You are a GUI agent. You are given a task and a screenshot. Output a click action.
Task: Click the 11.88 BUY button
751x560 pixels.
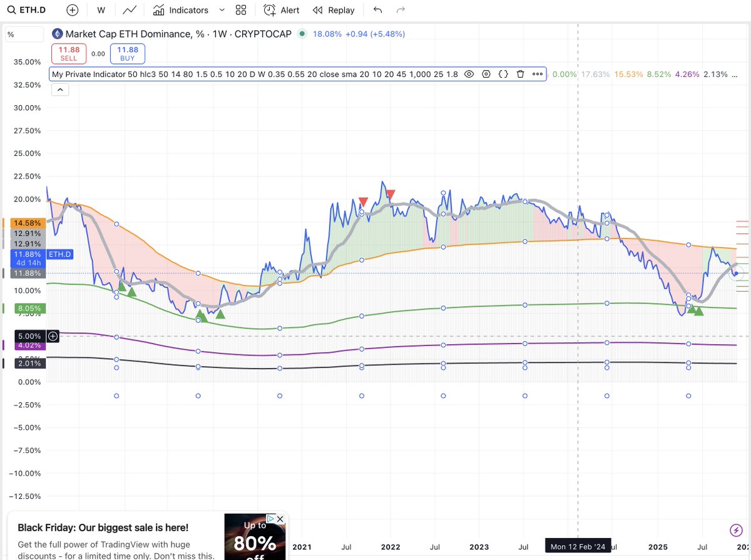coord(128,53)
